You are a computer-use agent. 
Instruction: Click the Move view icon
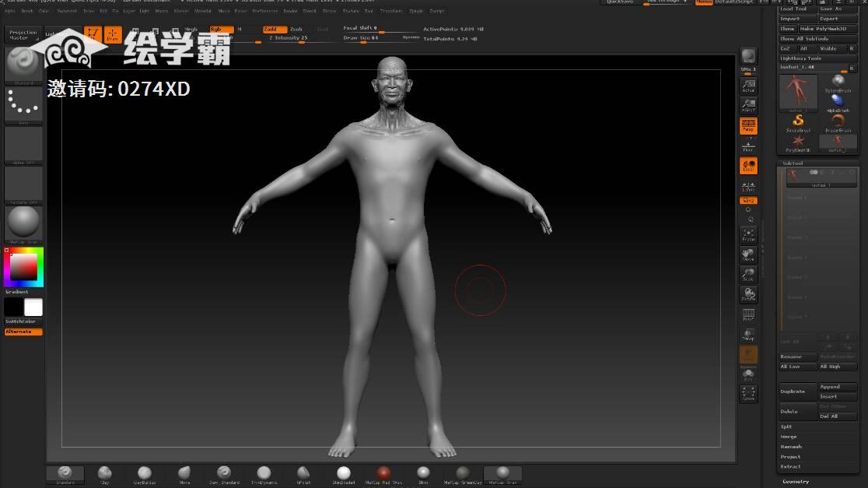pos(748,255)
